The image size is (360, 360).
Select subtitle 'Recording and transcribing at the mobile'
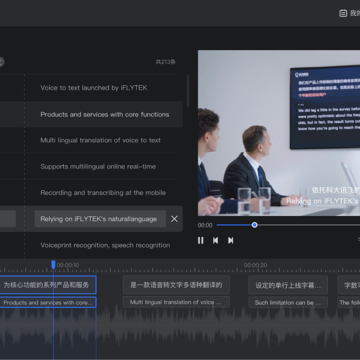103,193
